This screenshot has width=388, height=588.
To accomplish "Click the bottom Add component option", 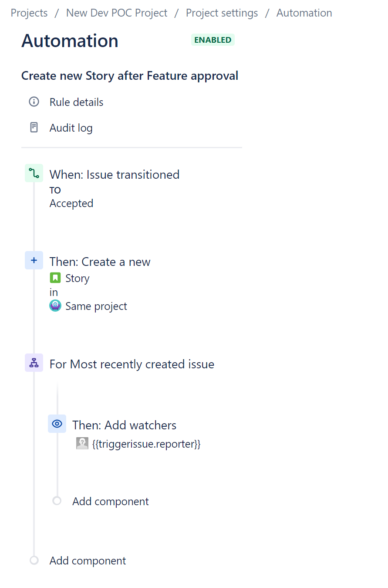I will point(87,560).
